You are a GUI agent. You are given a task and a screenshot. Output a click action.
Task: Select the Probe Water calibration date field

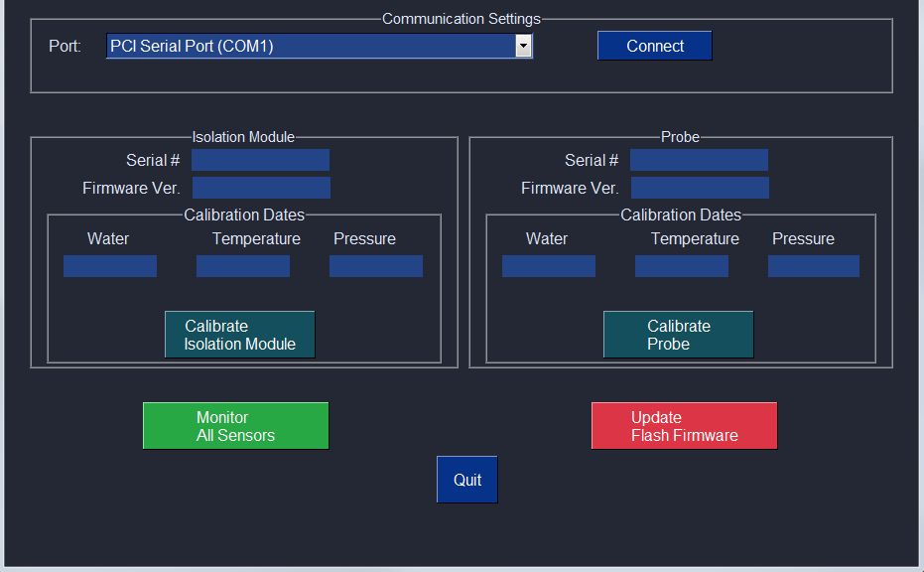tap(549, 265)
